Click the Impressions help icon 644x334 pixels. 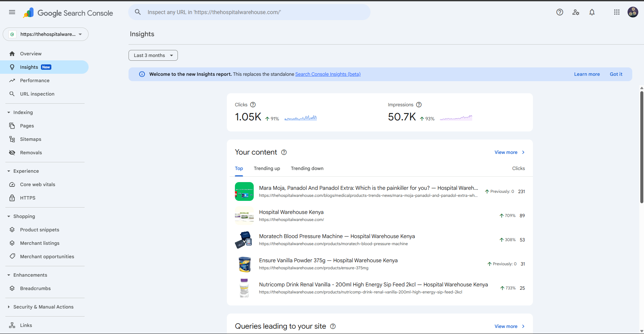tap(419, 105)
